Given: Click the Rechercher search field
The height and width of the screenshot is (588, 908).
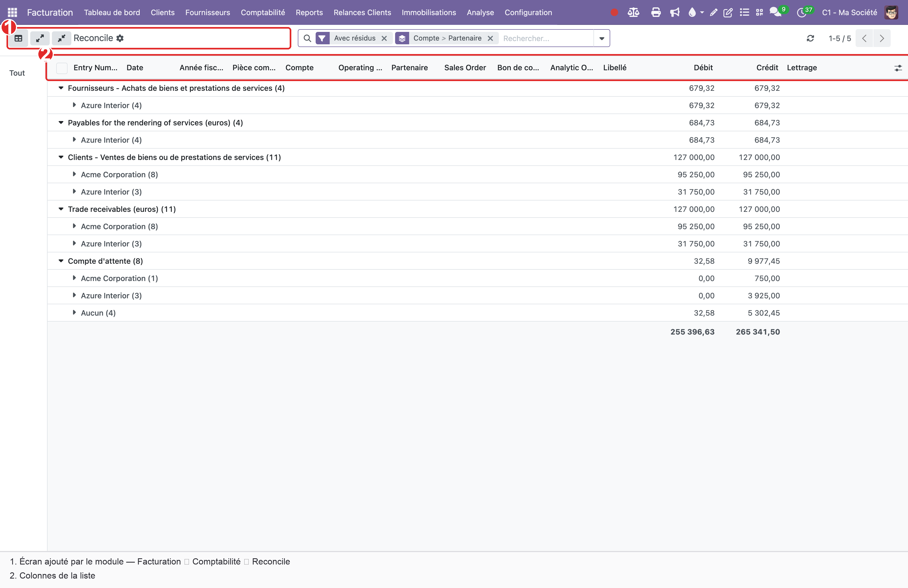Looking at the screenshot, I should [547, 38].
